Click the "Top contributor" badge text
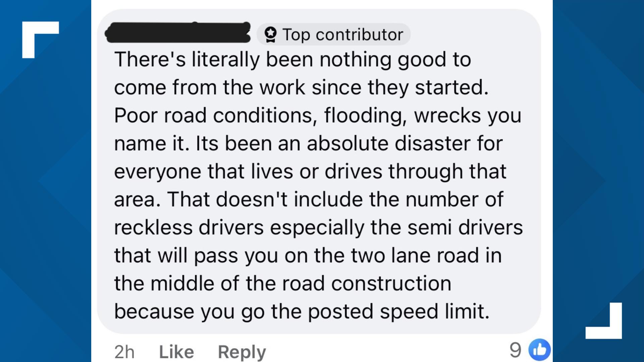Viewport: 644px width, 362px height. (342, 35)
